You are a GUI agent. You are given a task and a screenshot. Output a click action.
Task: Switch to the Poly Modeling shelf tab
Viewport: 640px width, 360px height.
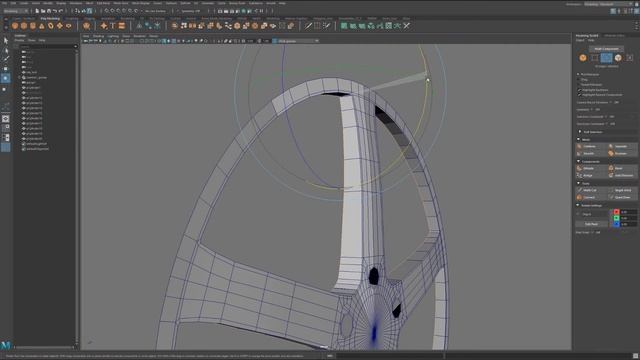click(x=50, y=19)
